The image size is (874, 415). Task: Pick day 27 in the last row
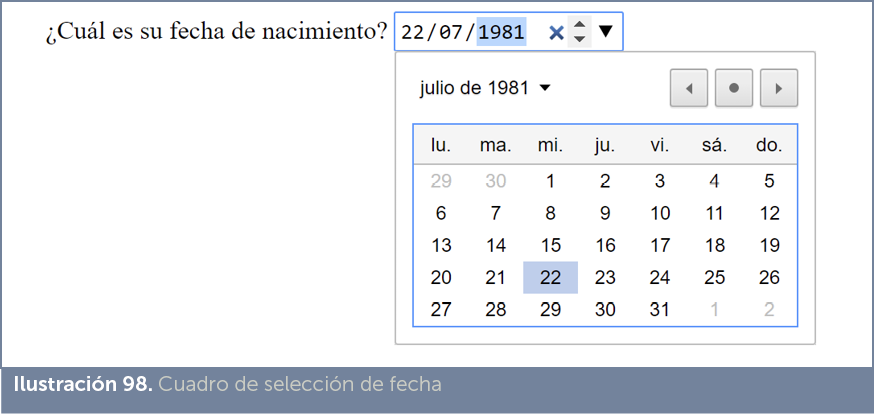441,310
